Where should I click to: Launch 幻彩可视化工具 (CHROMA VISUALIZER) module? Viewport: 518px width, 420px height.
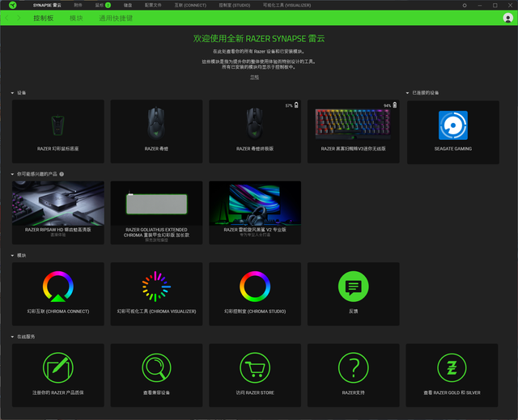[156, 294]
